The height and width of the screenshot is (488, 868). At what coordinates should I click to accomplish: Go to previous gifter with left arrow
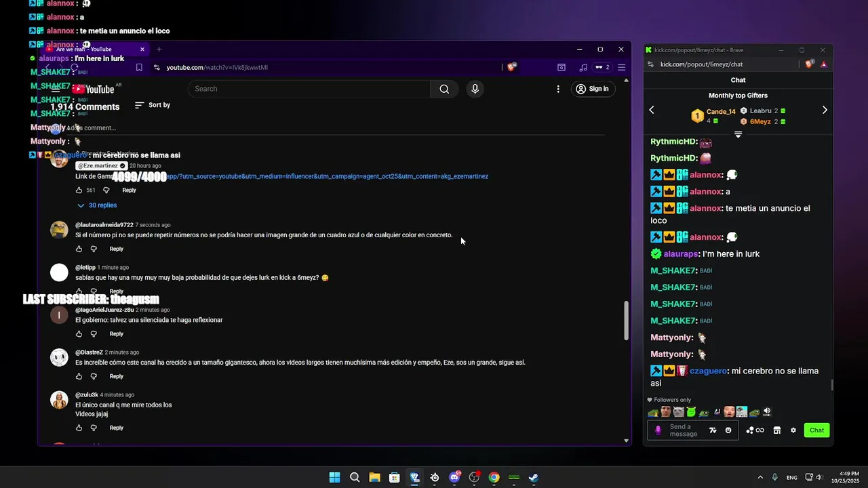click(x=652, y=110)
